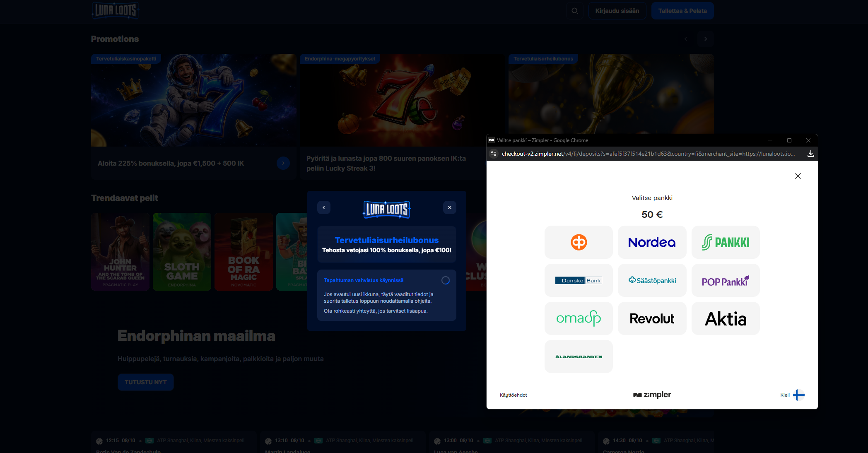Choose Nordea as your bank
Image resolution: width=868 pixels, height=453 pixels.
652,242
